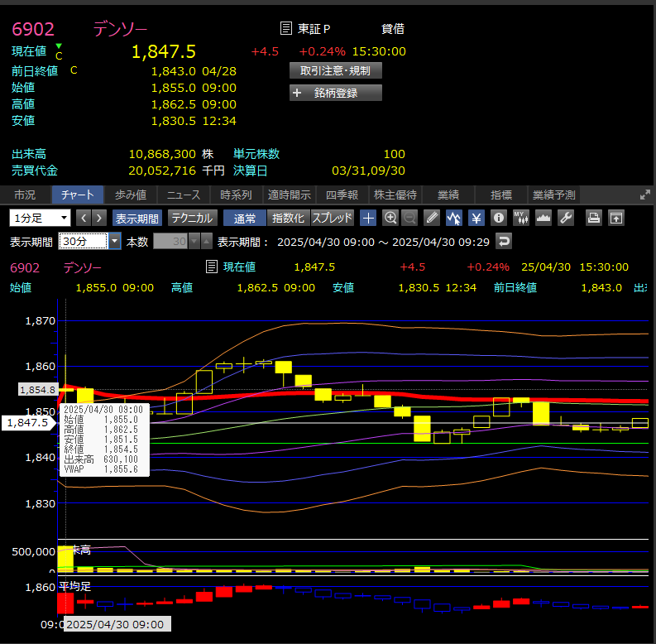Open the chart export window icon
This screenshot has height=644, width=656.
615,219
